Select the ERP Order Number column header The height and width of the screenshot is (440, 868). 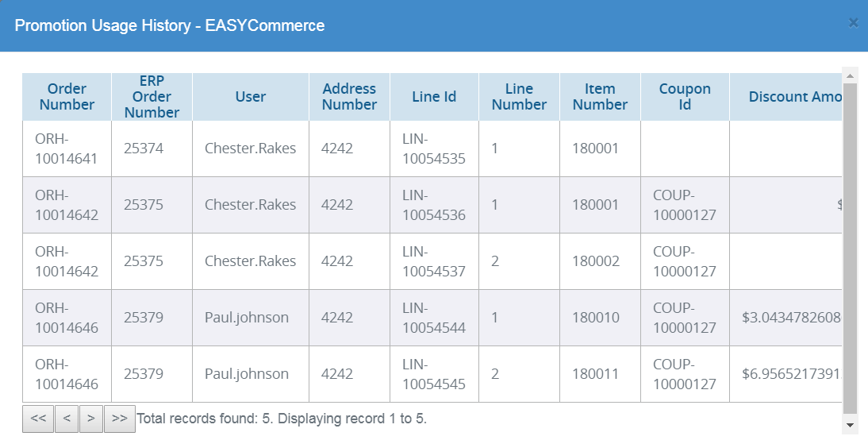click(152, 96)
